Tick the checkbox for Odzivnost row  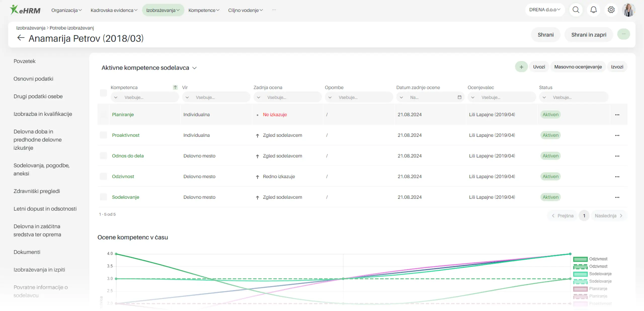[x=103, y=176]
